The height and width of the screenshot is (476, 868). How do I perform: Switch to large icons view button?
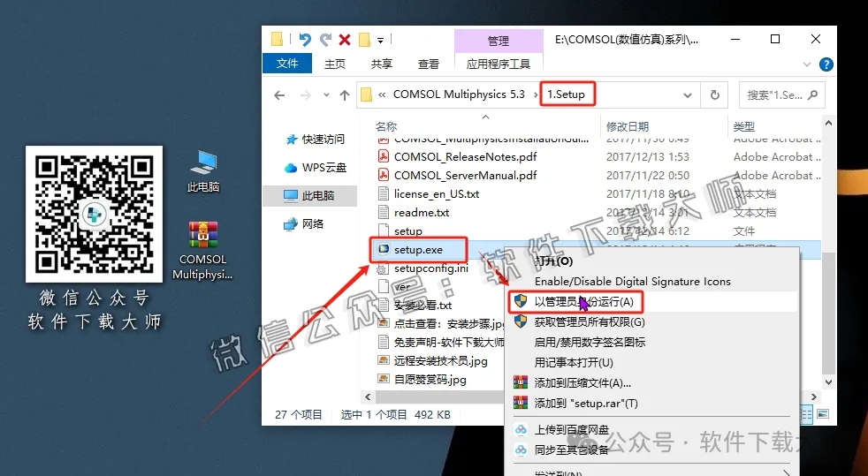click(x=823, y=414)
